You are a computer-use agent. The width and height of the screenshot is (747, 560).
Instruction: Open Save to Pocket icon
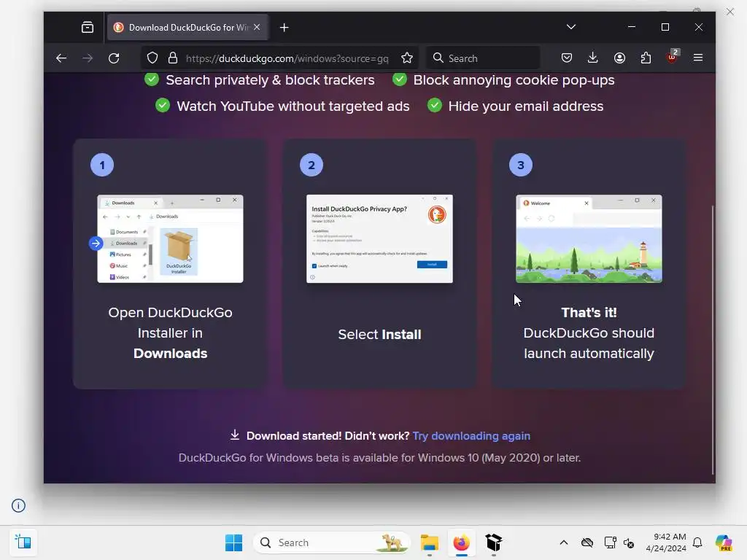pyautogui.click(x=566, y=58)
